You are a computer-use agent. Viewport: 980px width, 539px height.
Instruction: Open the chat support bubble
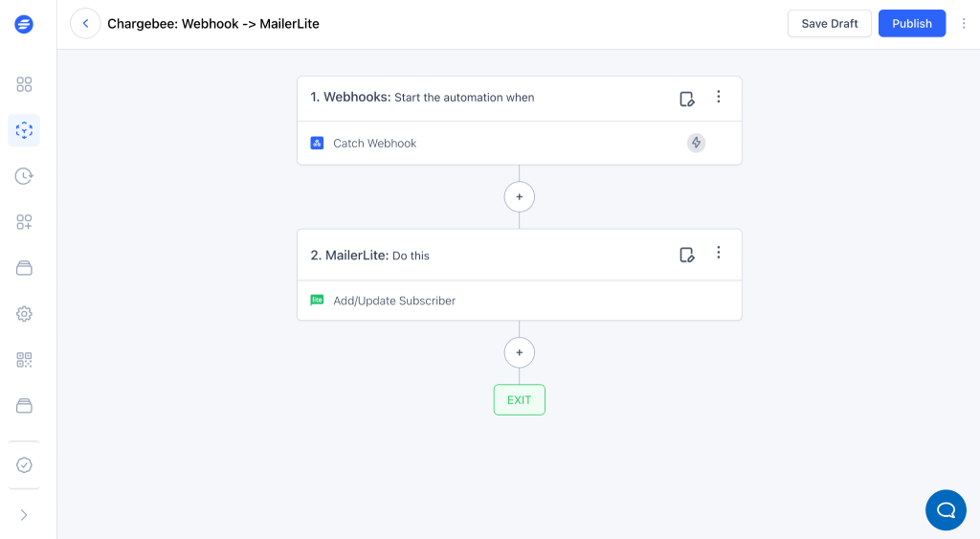coord(946,509)
